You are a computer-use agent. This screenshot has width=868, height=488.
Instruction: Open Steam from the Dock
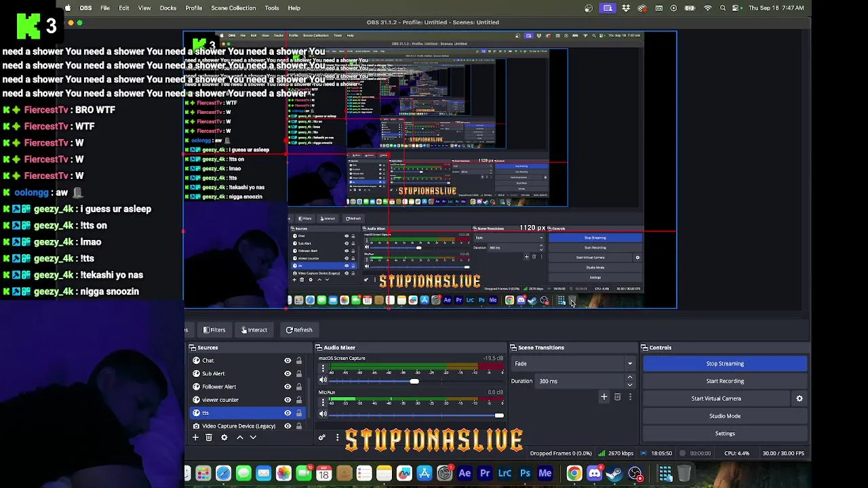(614, 473)
